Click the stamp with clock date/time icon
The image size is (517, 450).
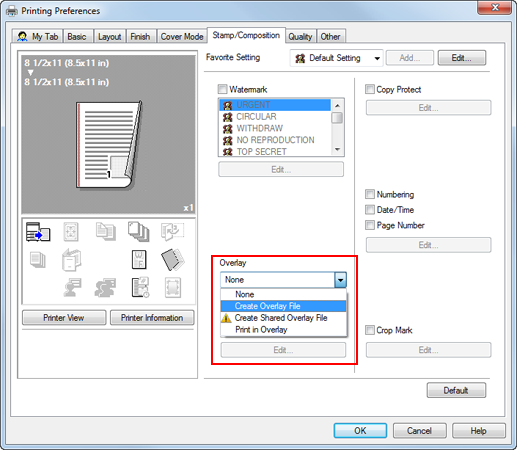[140, 287]
